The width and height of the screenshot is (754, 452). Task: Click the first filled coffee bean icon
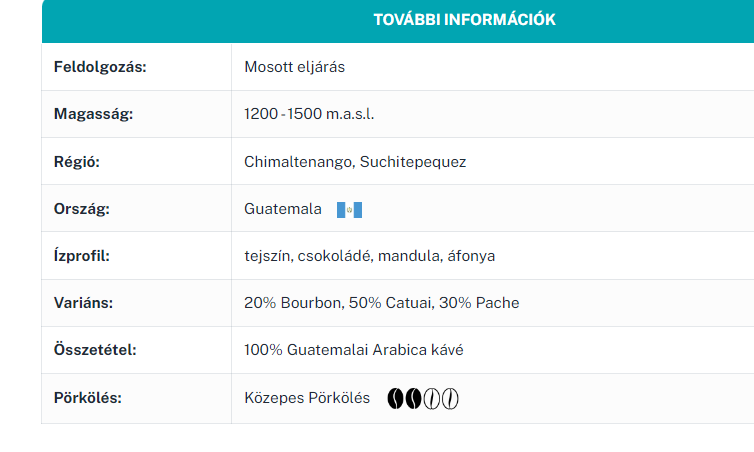tap(395, 399)
